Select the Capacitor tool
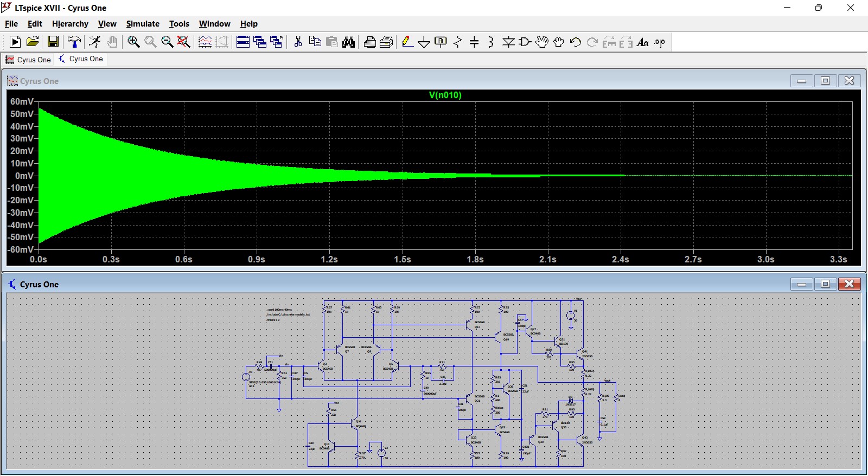The image size is (868, 476). tap(474, 42)
